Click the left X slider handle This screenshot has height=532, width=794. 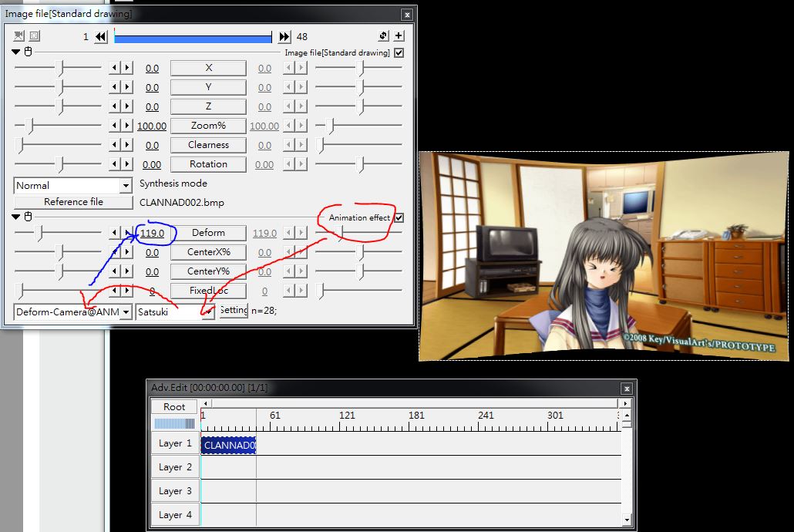(61, 67)
